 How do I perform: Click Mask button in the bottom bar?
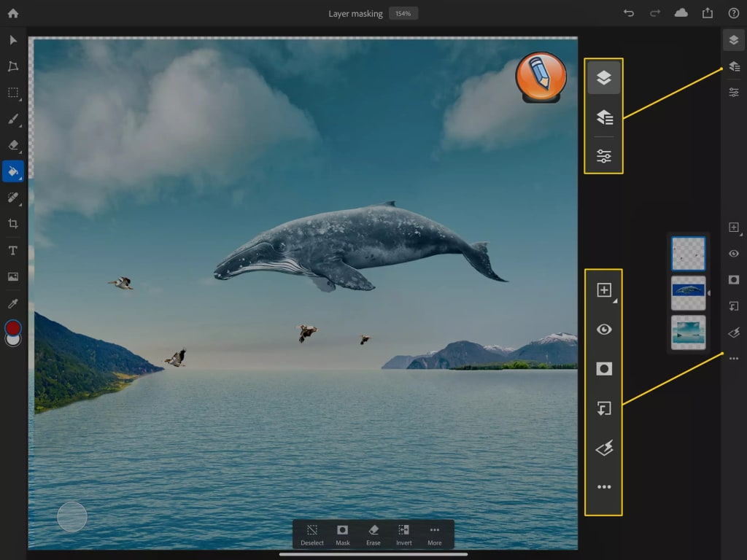pos(343,534)
